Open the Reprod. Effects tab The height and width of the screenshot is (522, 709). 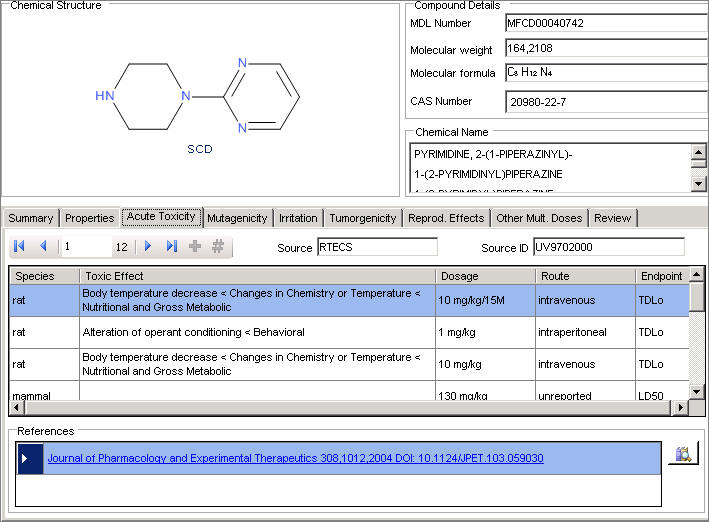click(446, 218)
